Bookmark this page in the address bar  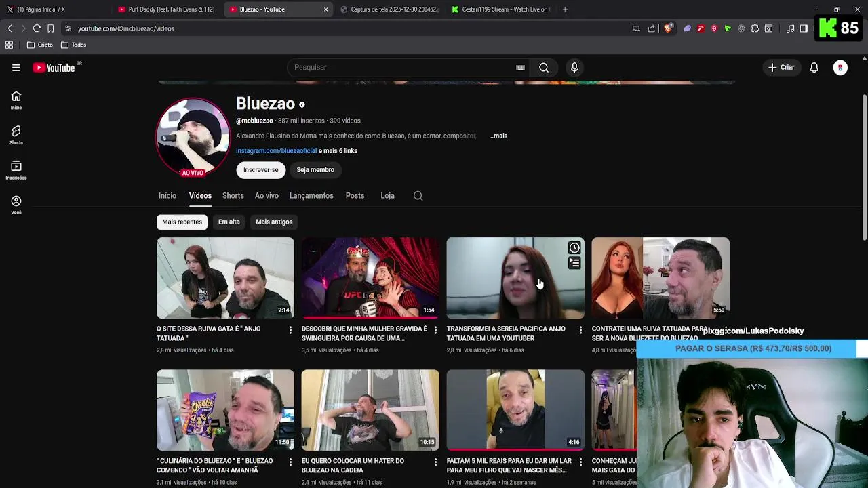[50, 28]
